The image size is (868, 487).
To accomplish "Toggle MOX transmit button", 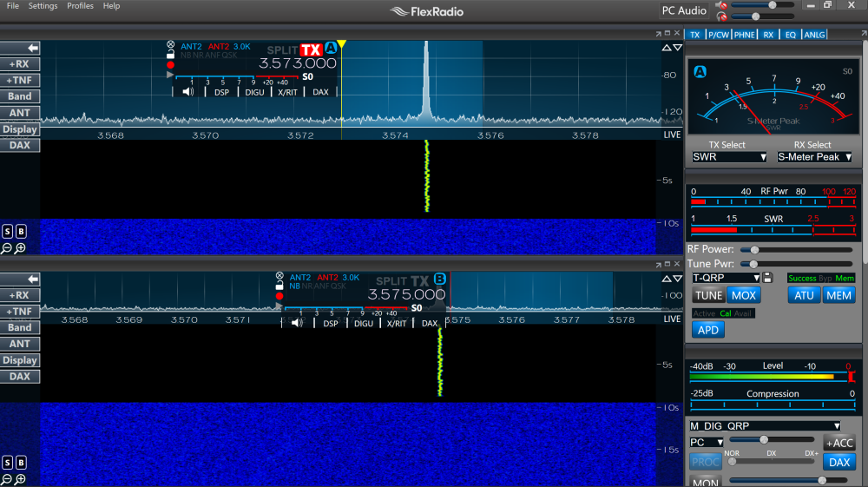I will [744, 295].
